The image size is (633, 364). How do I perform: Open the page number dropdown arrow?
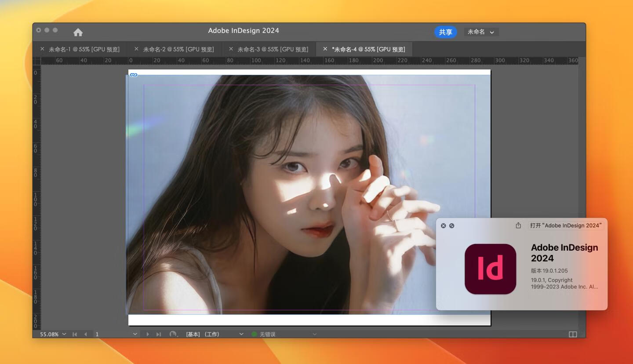coord(135,334)
